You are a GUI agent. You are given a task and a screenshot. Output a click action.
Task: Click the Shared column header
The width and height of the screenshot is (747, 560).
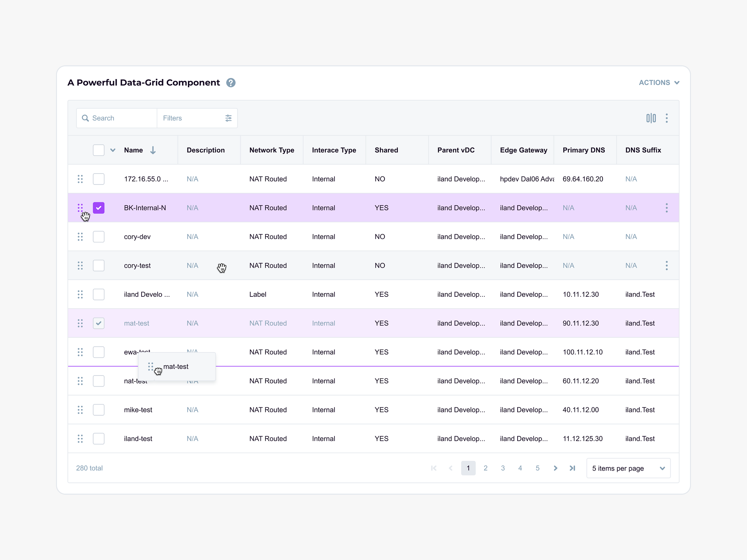point(386,150)
